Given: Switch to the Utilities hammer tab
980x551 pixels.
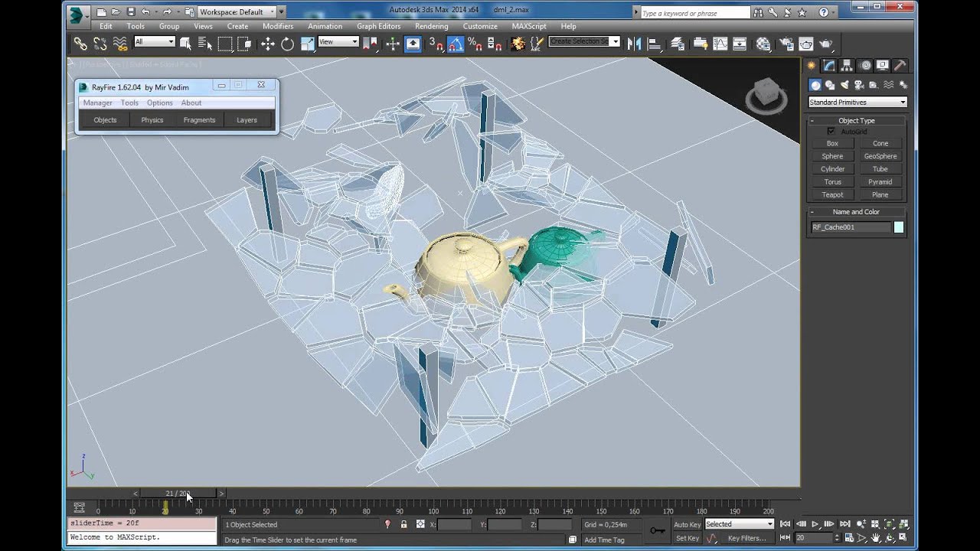Looking at the screenshot, I should click(x=900, y=66).
